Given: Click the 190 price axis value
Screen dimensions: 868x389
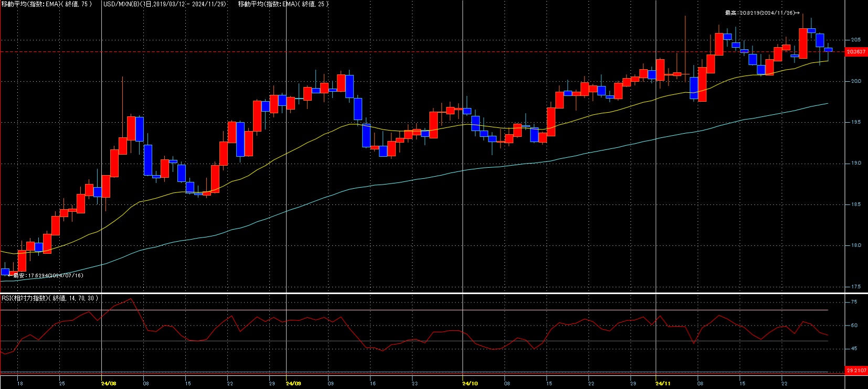Looking at the screenshot, I should 856,163.
